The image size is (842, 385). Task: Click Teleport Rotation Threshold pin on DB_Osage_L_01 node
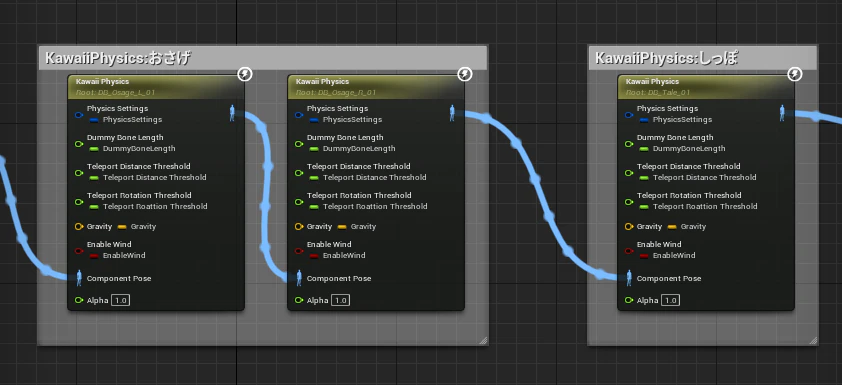[x=79, y=201]
